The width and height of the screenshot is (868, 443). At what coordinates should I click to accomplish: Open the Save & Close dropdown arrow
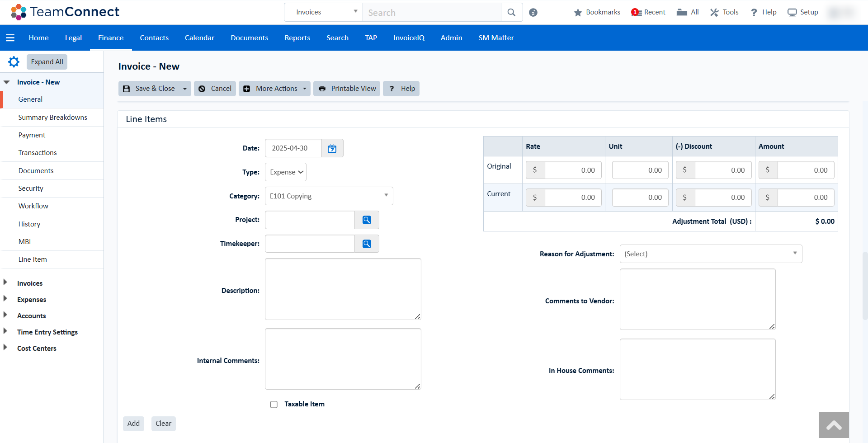(x=185, y=89)
